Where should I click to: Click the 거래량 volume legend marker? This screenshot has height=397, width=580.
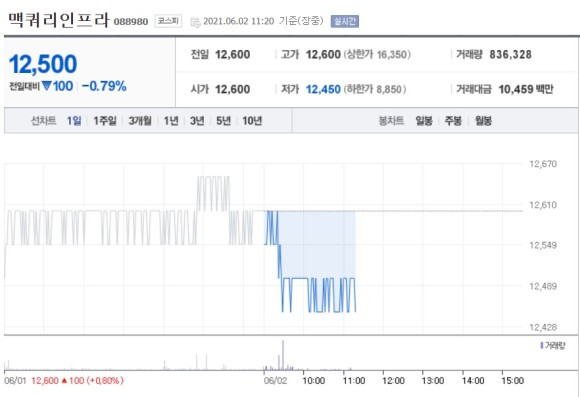(542, 345)
